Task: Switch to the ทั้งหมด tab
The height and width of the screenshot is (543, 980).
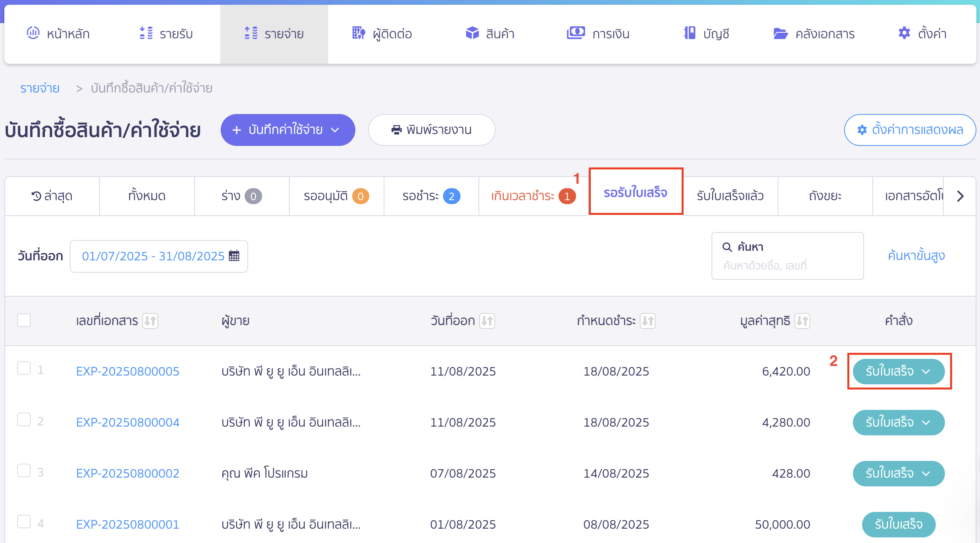Action: pyautogui.click(x=147, y=196)
